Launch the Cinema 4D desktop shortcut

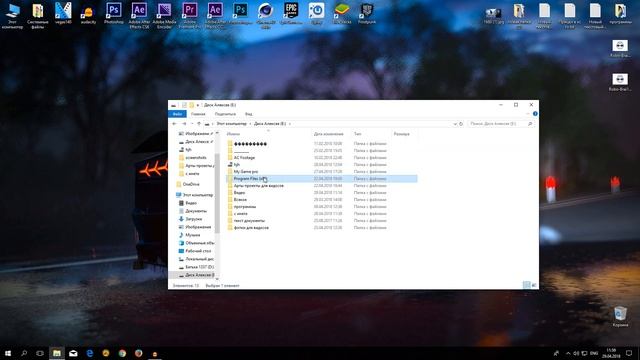coord(266,16)
